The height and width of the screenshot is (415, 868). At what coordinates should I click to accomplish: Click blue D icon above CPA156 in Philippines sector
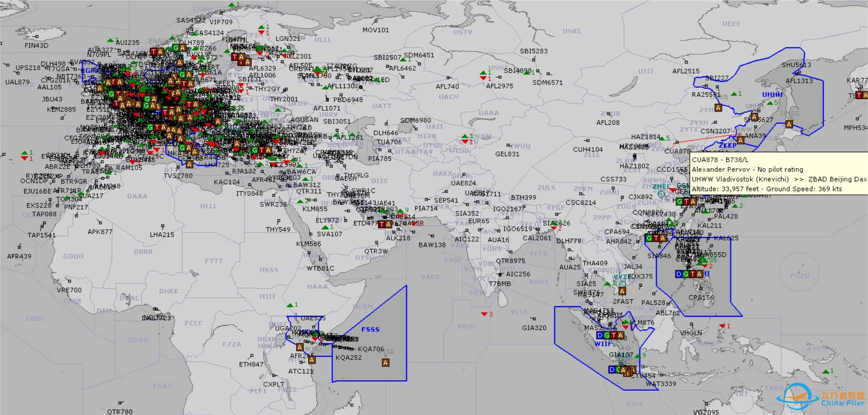coord(679,274)
